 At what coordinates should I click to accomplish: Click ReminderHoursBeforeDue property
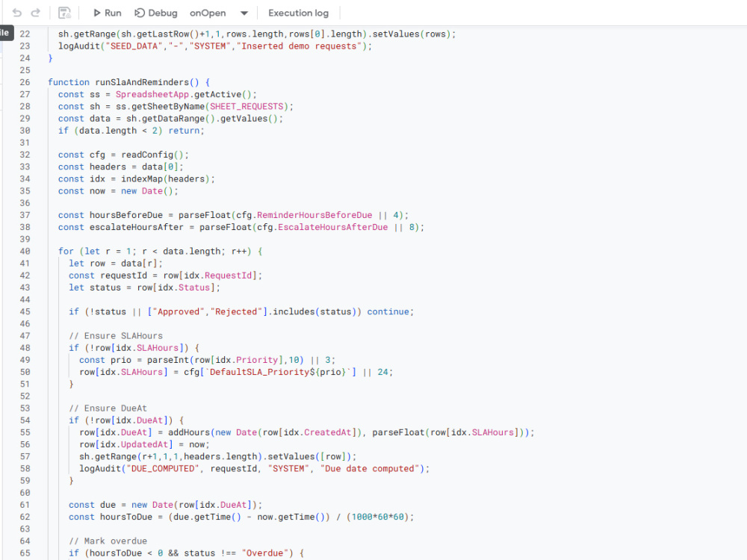pos(314,215)
